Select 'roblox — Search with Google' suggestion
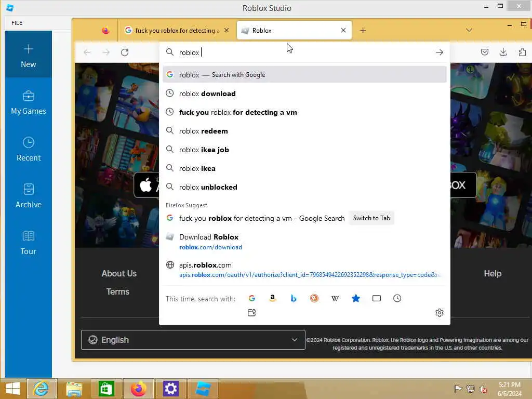The width and height of the screenshot is (532, 399). [x=304, y=75]
